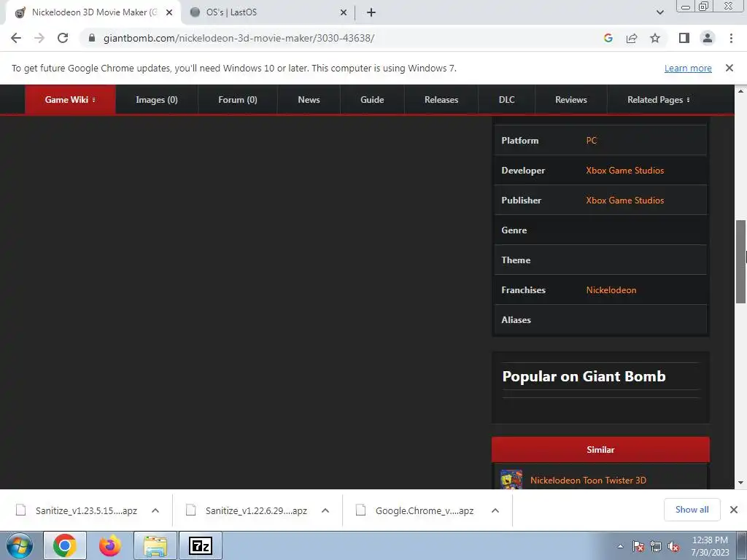Open the Forum (0) tab

pyautogui.click(x=237, y=99)
